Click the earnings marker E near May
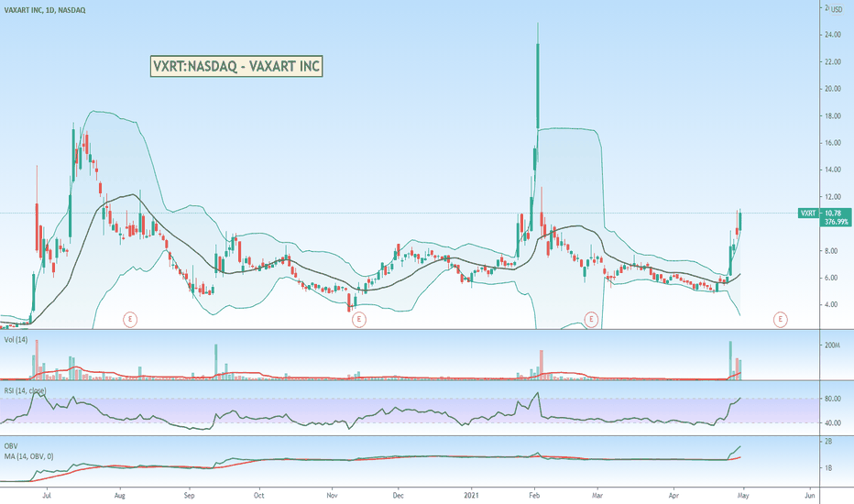 [x=781, y=319]
